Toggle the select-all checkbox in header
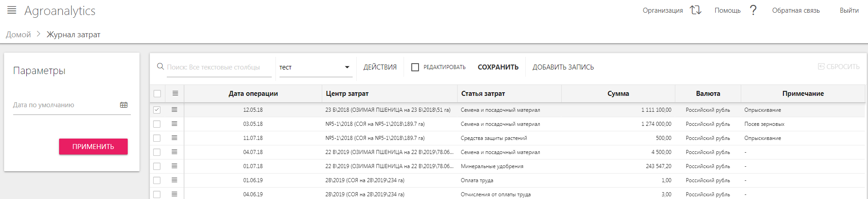The height and width of the screenshot is (199, 868). [x=157, y=94]
